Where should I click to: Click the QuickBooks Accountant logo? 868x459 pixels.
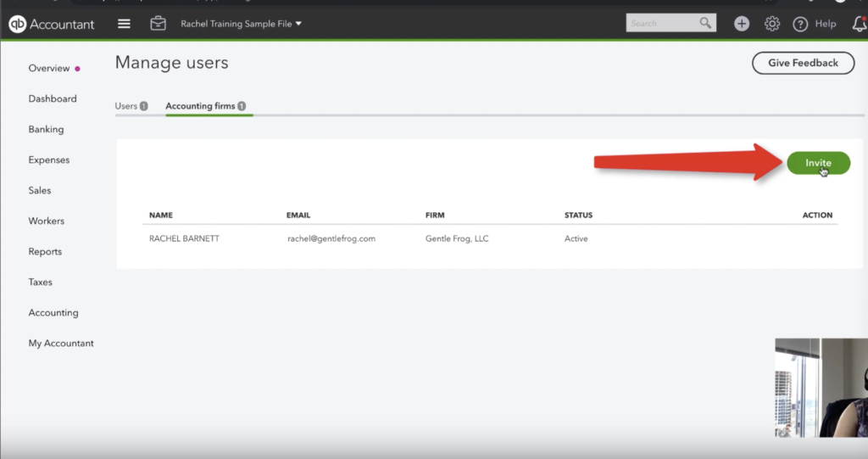(52, 24)
